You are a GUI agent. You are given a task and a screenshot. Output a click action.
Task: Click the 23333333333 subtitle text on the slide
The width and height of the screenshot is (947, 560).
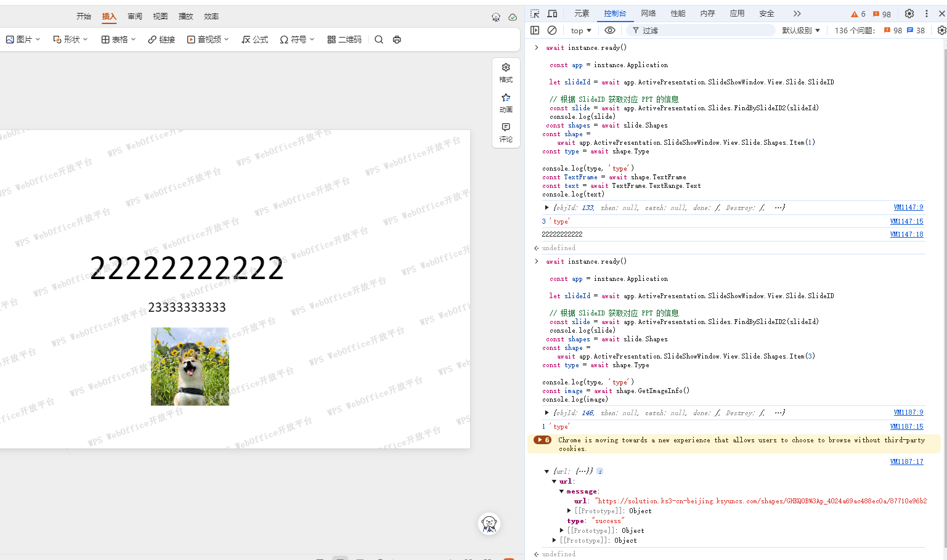187,307
